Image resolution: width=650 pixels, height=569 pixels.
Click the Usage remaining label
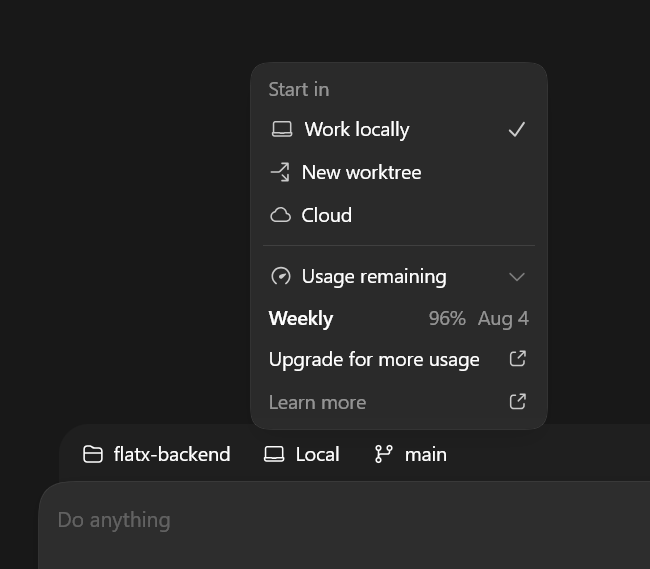click(x=374, y=276)
